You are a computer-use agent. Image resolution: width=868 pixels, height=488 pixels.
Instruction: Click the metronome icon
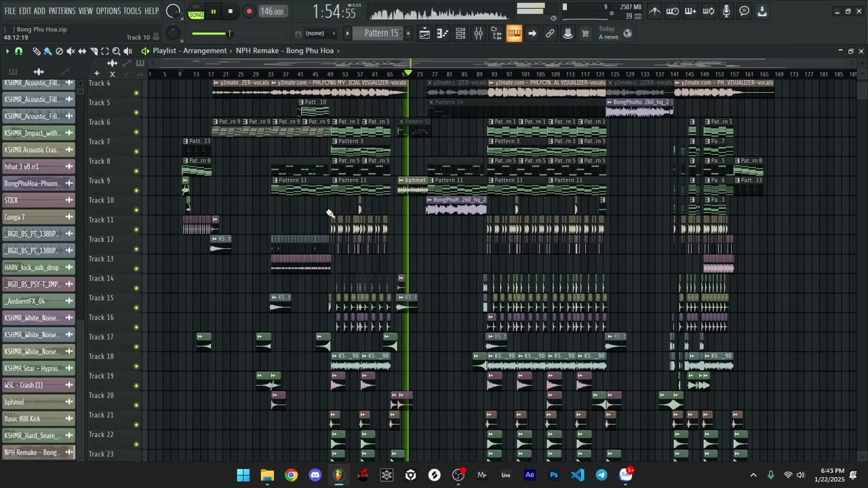(654, 11)
